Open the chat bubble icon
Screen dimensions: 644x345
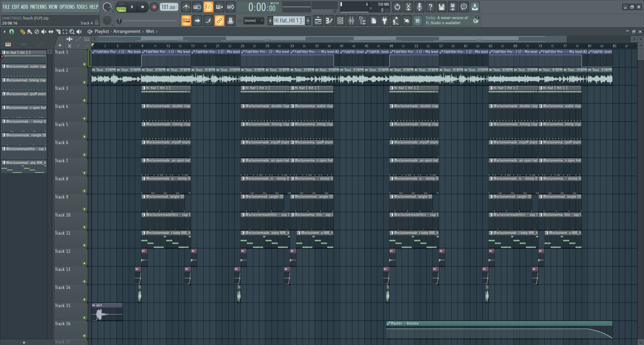[x=464, y=7]
